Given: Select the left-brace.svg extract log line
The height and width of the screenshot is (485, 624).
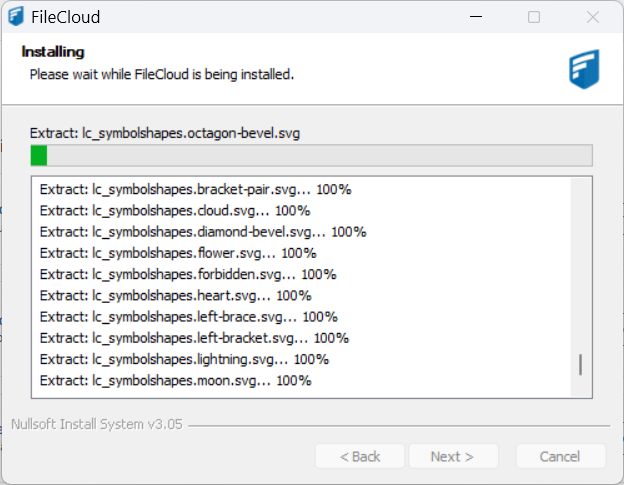Looking at the screenshot, I should pos(188,317).
